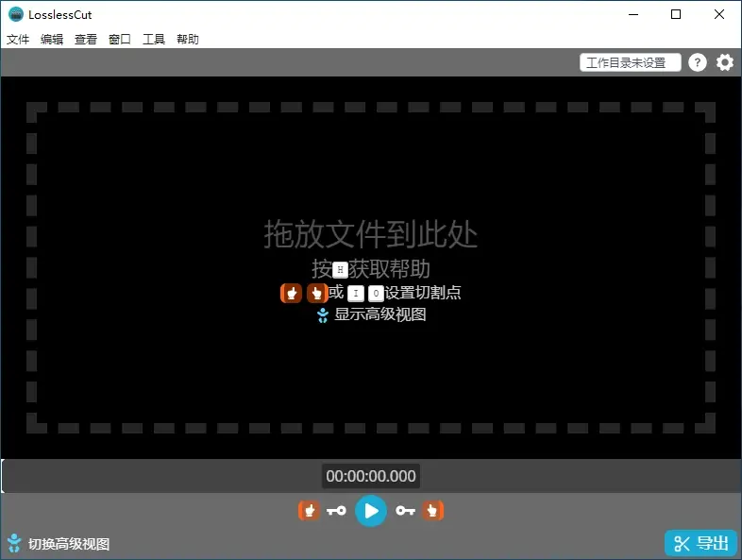Click the first orange hand icon in the center hint

coord(291,294)
